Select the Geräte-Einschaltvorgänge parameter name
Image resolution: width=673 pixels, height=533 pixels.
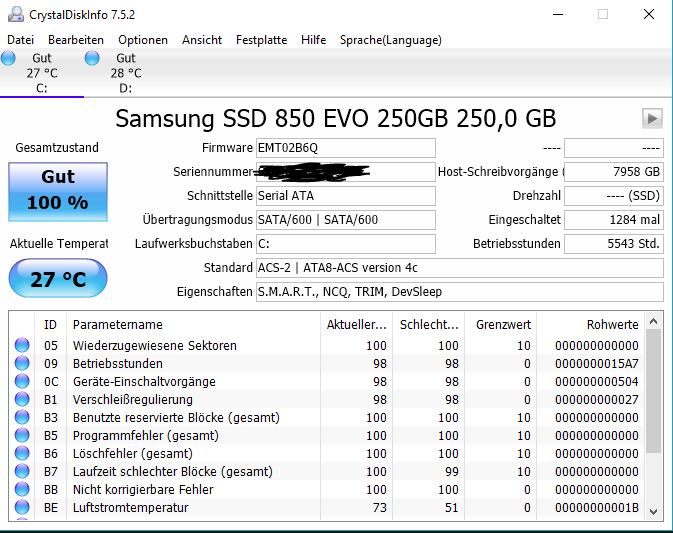click(x=144, y=382)
